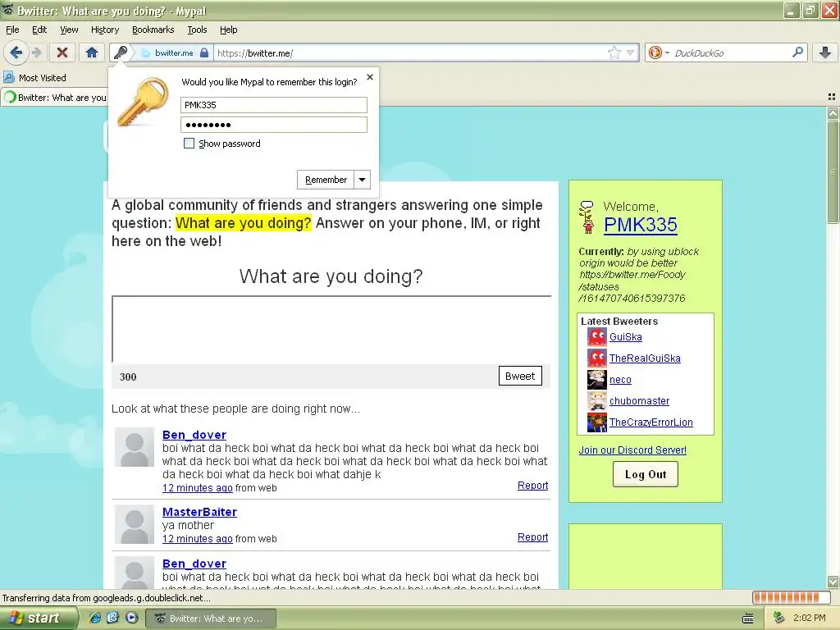Open the View menu
Image resolution: width=840 pixels, height=630 pixels.
(x=69, y=30)
